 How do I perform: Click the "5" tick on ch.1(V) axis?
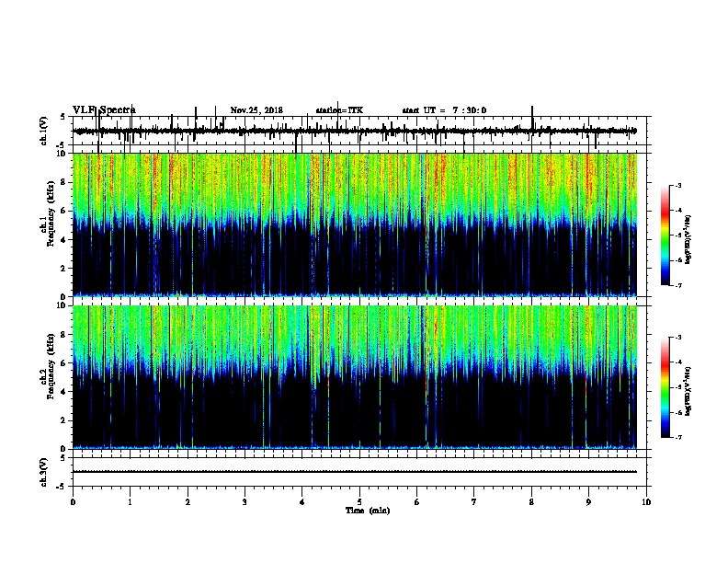[x=63, y=117]
